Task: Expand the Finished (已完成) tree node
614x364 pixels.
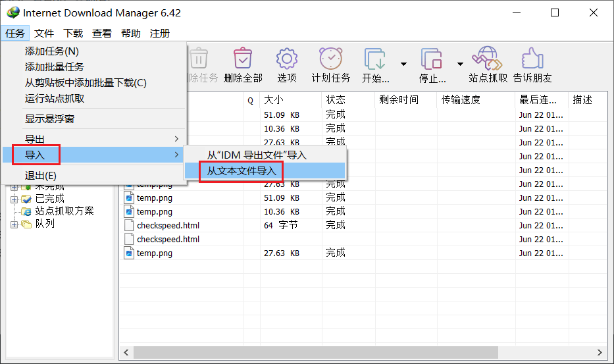Action: click(14, 198)
